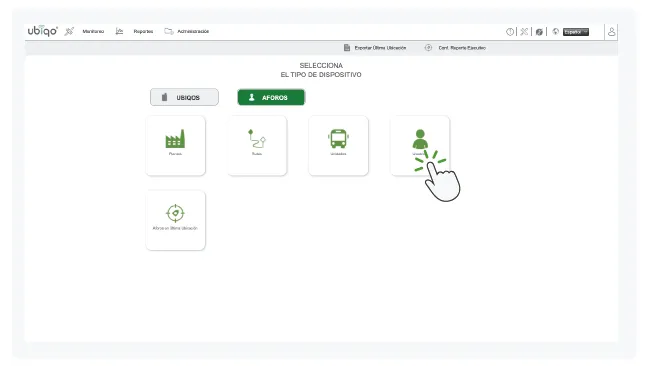651x366 pixels.
Task: Click the Conf. Reporte Ejecutivo circle icon
Action: (428, 48)
